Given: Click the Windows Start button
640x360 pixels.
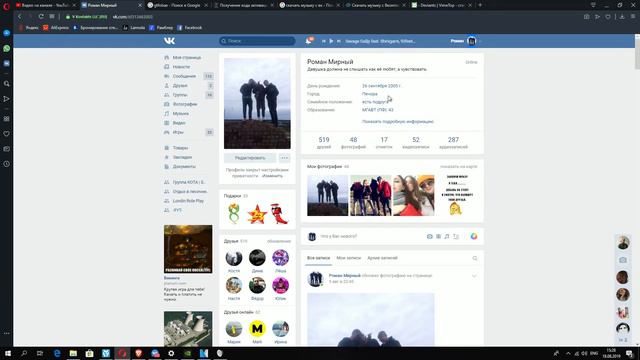Looking at the screenshot, I should [8, 353].
